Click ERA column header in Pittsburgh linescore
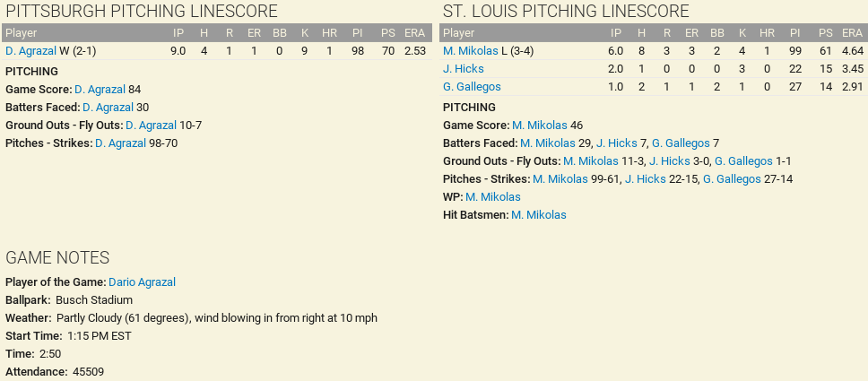 coord(414,33)
